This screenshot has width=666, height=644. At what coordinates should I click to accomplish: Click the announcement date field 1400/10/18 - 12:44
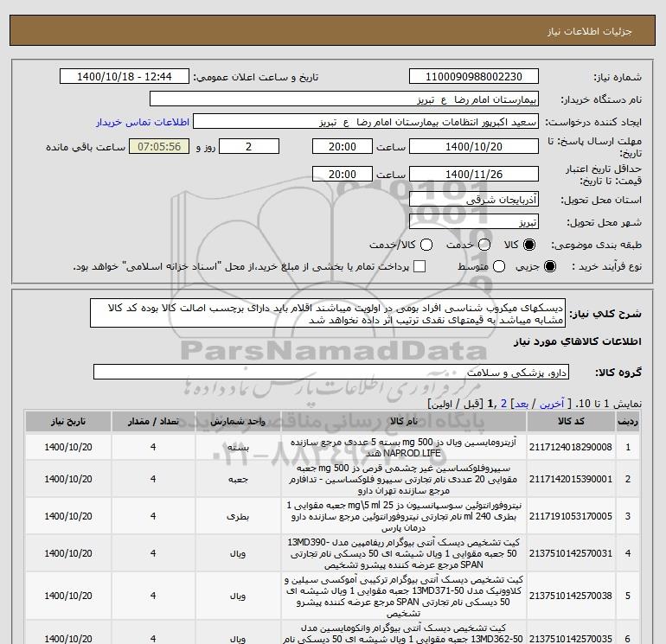point(124,76)
